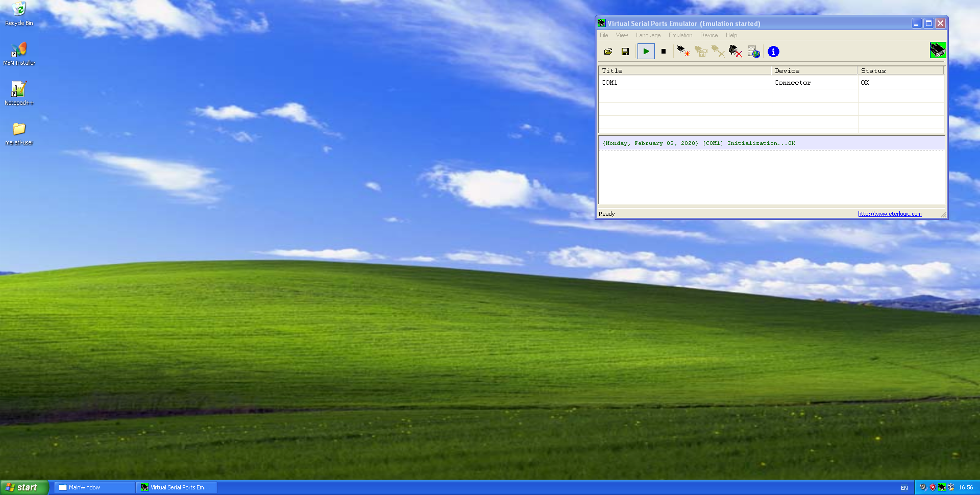Click the EN language indicator

pyautogui.click(x=904, y=488)
